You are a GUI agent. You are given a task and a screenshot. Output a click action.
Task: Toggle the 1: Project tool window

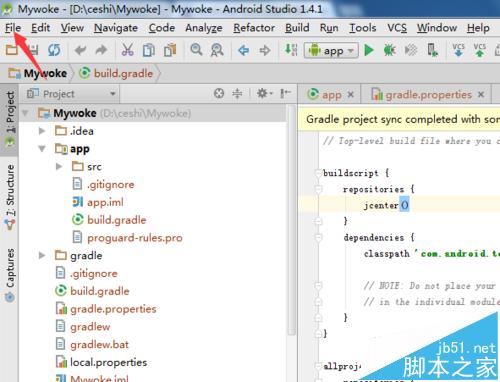click(10, 120)
